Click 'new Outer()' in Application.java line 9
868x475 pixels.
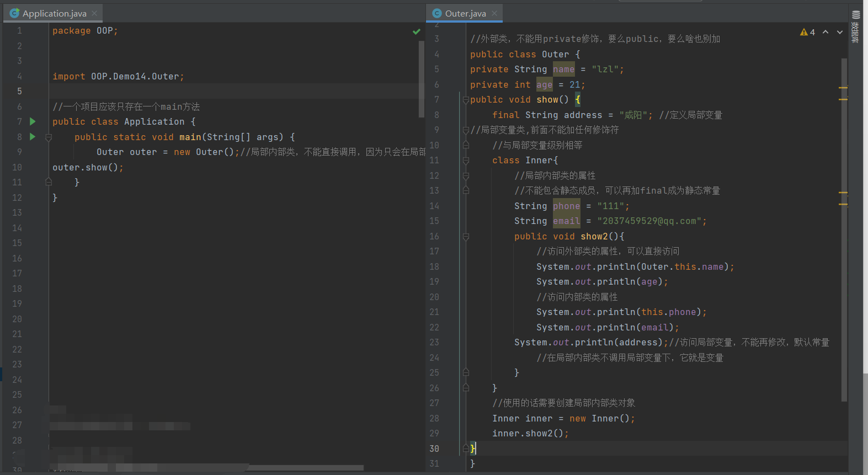point(204,152)
